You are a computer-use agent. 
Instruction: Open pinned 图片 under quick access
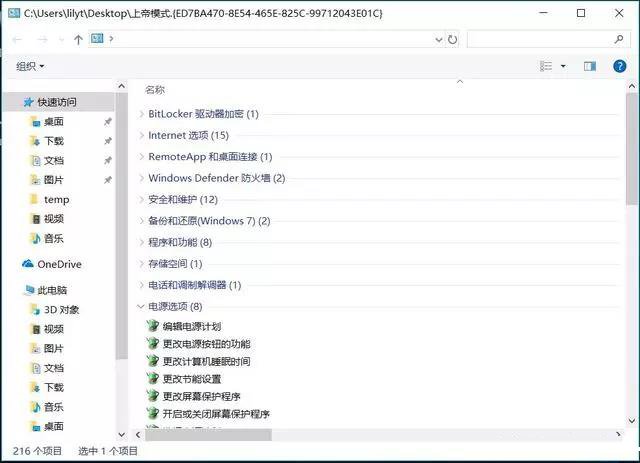(x=53, y=180)
